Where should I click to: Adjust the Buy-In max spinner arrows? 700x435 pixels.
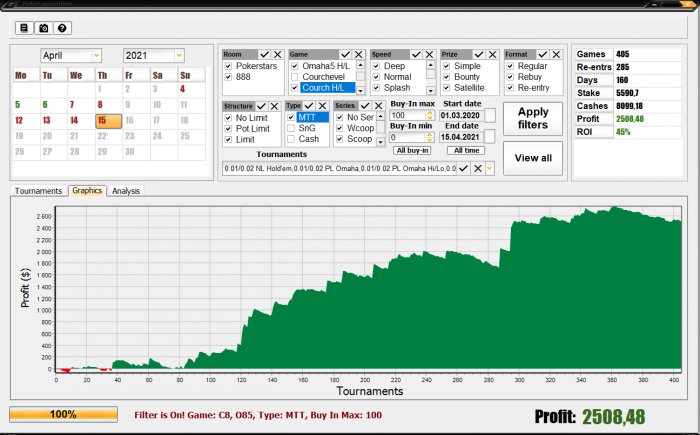pyautogui.click(x=430, y=115)
